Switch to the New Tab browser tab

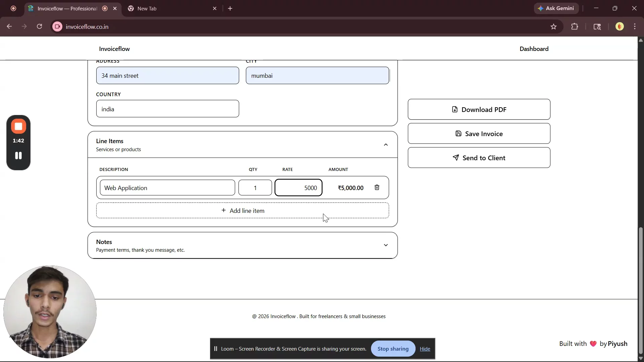pyautogui.click(x=171, y=9)
